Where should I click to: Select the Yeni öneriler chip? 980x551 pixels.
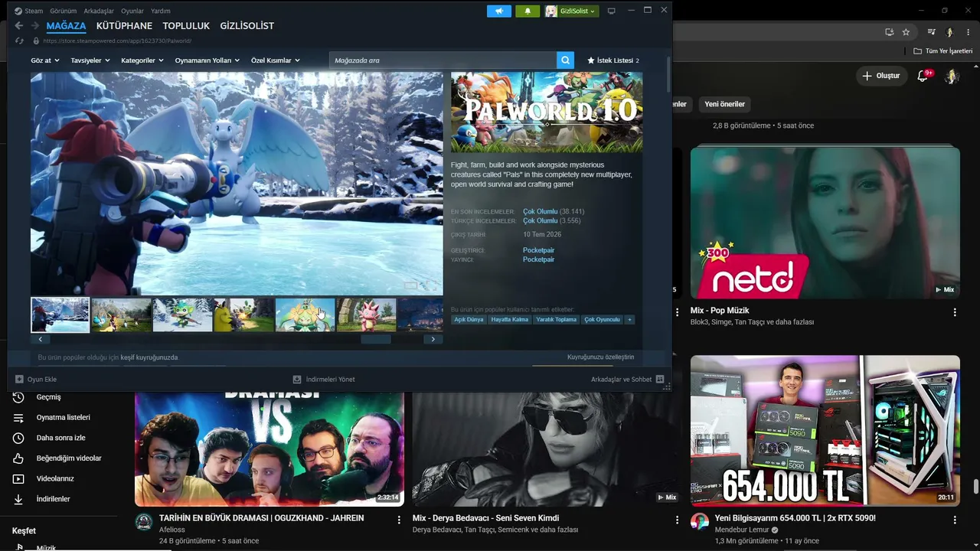(x=725, y=104)
